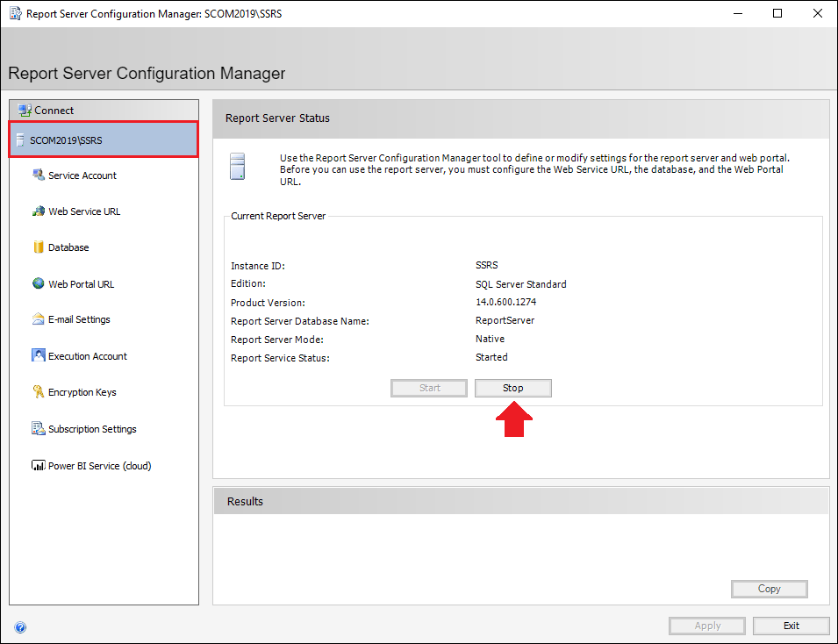This screenshot has height=644, width=838.
Task: Click the Encryption Keys icon
Action: click(39, 391)
